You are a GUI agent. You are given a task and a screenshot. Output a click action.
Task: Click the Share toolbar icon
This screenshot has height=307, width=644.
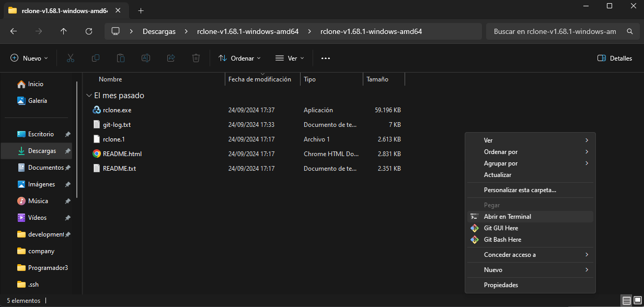[x=171, y=58]
